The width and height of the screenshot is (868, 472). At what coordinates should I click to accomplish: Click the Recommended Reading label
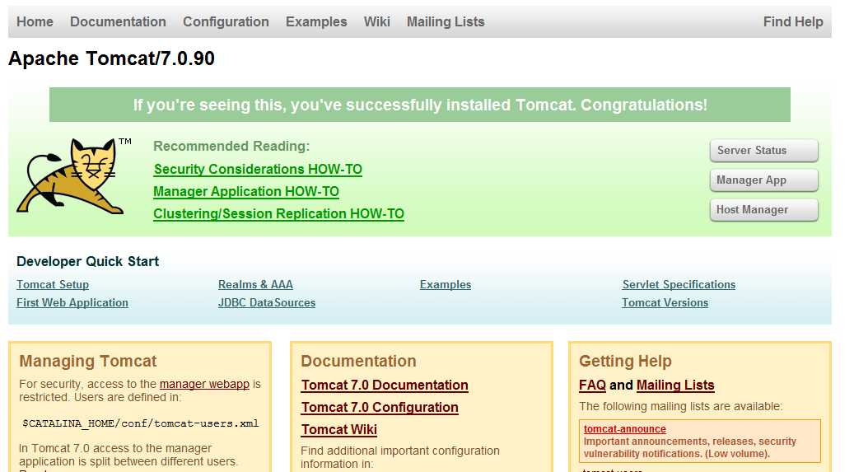click(x=231, y=147)
